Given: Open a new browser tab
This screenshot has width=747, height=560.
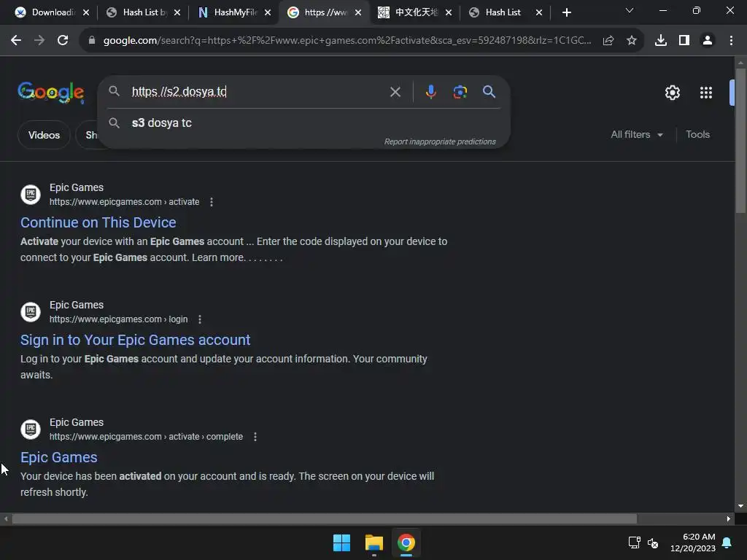Looking at the screenshot, I should click(566, 12).
